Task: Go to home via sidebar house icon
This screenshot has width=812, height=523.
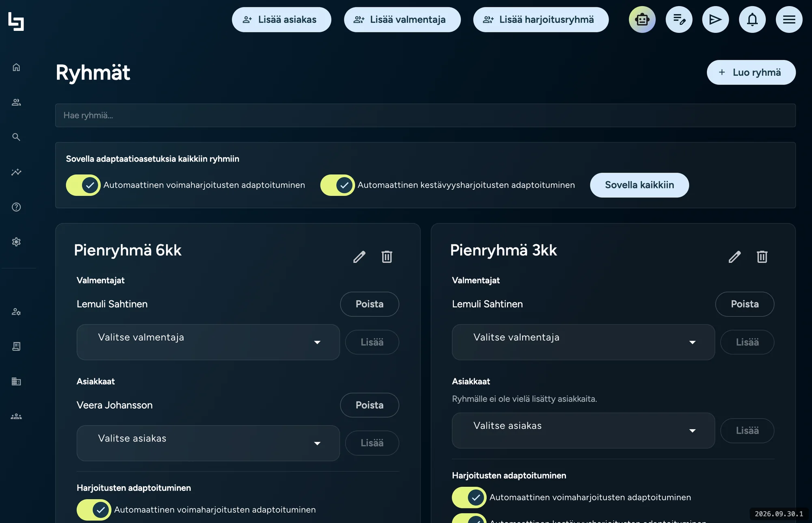Action: point(16,67)
